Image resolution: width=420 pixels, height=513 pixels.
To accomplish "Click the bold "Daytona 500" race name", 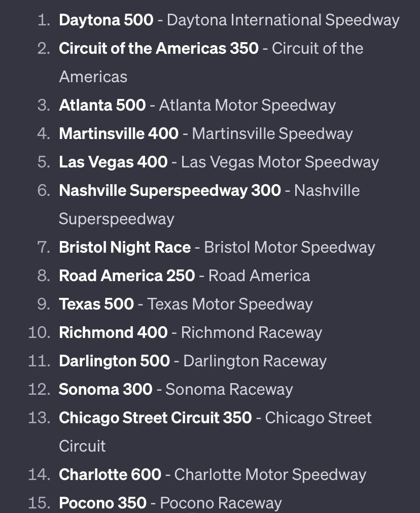I will pyautogui.click(x=106, y=20).
